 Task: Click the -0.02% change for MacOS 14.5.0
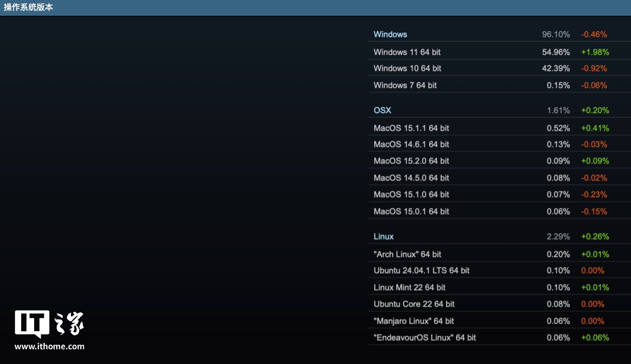[x=594, y=178]
